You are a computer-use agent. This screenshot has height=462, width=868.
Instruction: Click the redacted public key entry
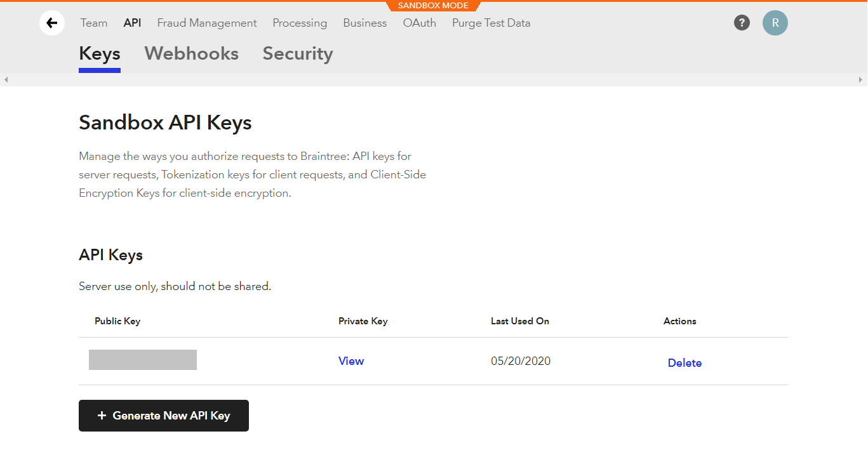[x=143, y=360]
